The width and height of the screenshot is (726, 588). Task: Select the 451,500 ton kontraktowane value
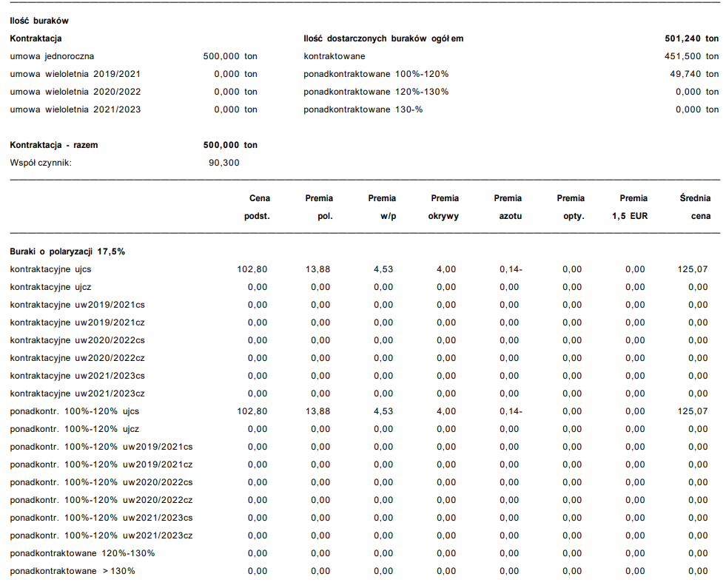pyautogui.click(x=692, y=56)
